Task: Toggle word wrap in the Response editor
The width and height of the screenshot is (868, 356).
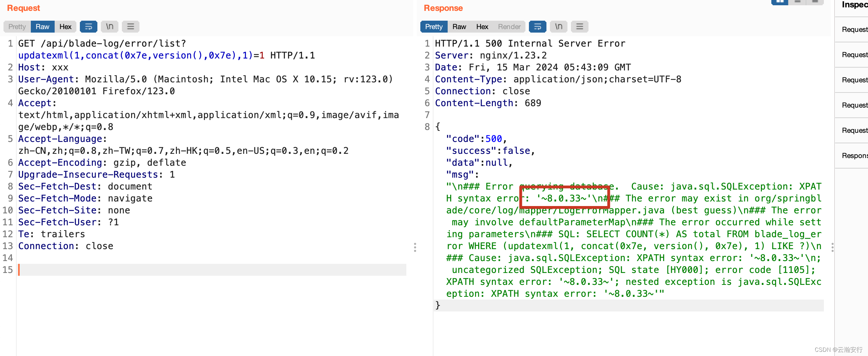Action: coord(537,26)
